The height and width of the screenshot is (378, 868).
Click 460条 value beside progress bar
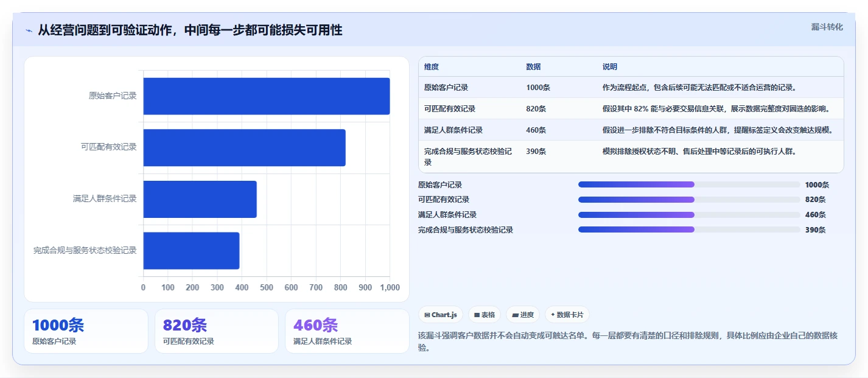click(815, 214)
